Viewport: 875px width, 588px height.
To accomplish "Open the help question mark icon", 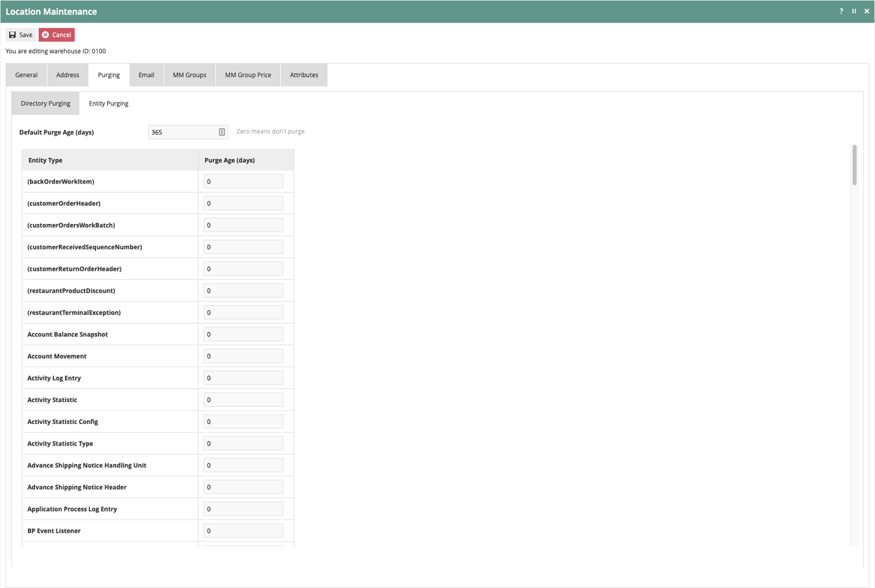I will 841,11.
